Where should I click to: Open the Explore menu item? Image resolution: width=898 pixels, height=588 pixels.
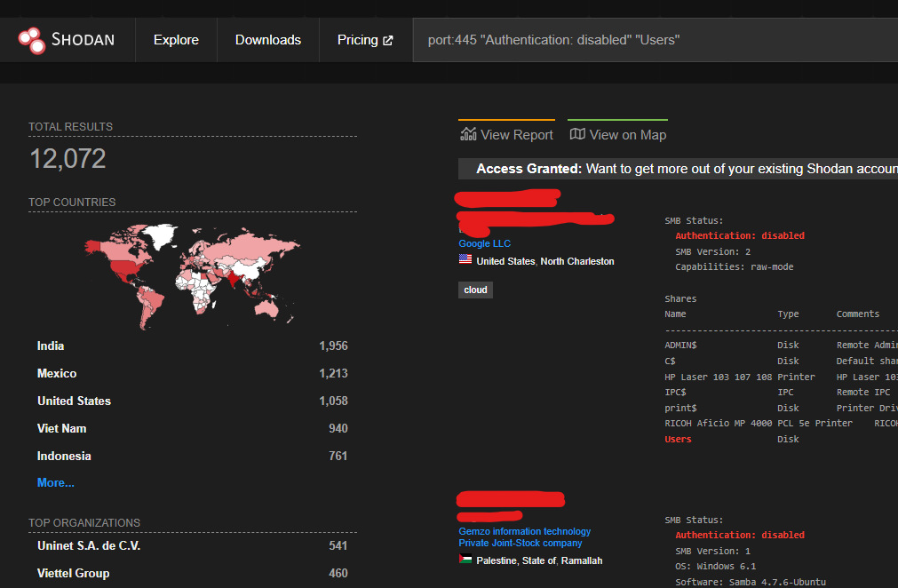pos(176,40)
